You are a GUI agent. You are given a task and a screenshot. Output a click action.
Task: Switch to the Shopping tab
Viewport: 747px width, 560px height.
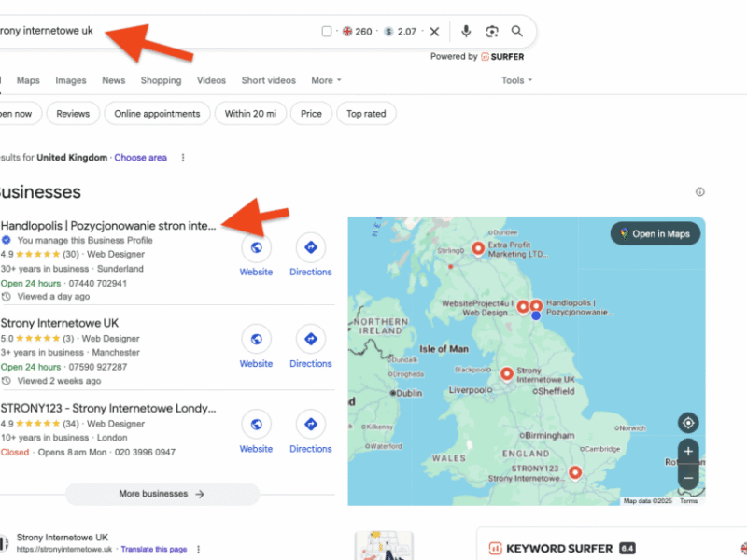pyautogui.click(x=161, y=80)
